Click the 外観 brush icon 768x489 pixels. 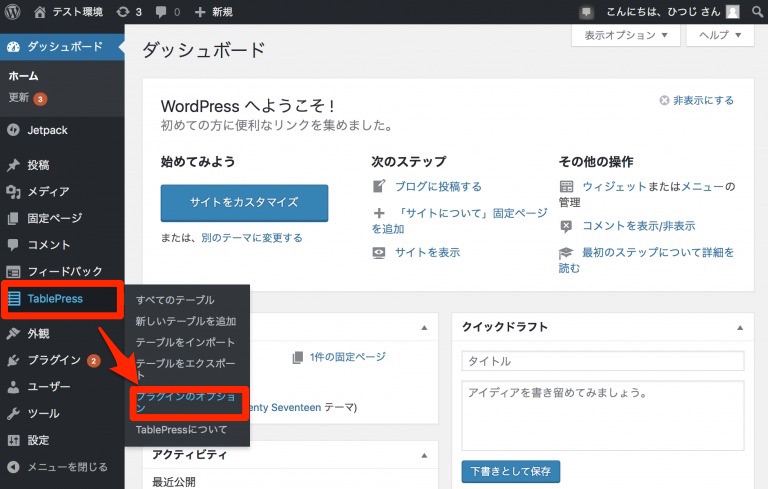[14, 334]
